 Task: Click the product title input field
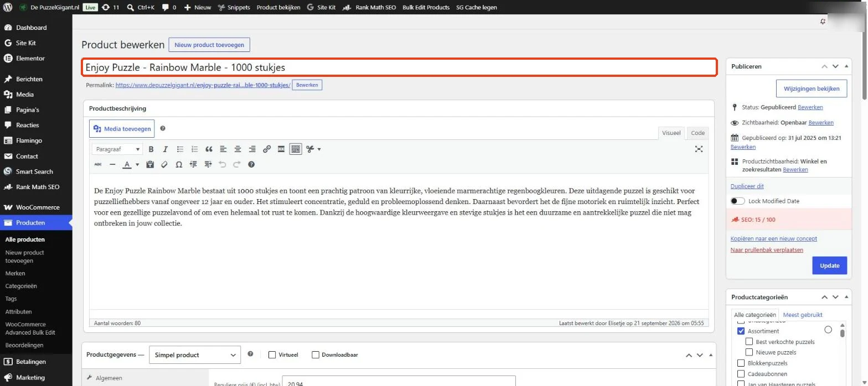399,67
